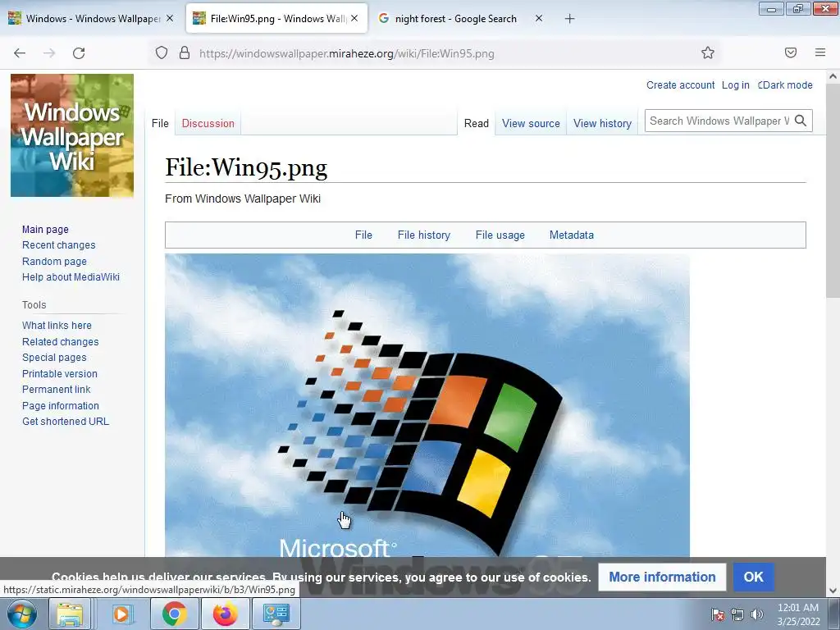
Task: Click the Firefox taskbar icon
Action: 225,614
